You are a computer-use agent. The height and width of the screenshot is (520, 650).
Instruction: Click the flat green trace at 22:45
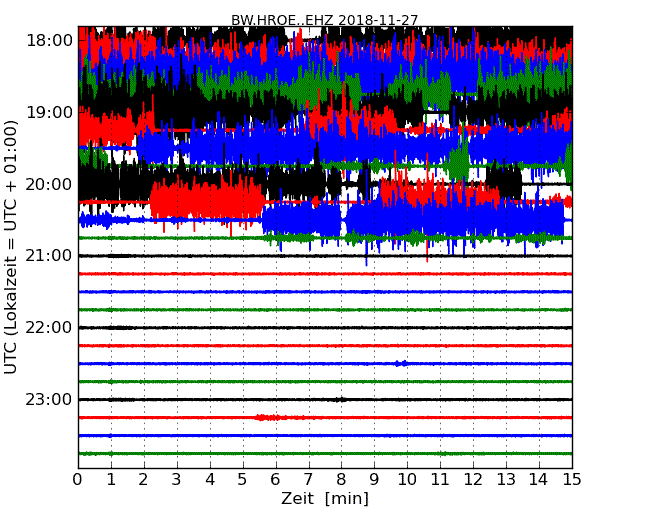click(x=325, y=381)
